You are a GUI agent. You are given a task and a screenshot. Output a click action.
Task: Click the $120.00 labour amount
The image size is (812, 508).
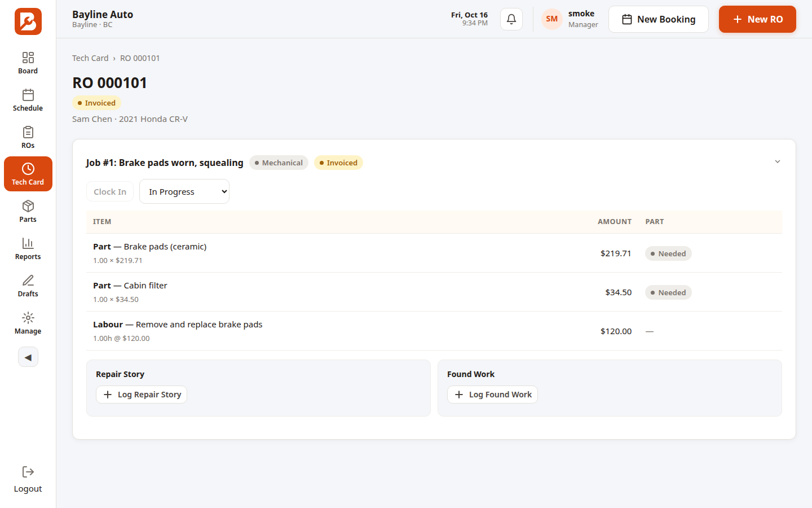pos(616,331)
